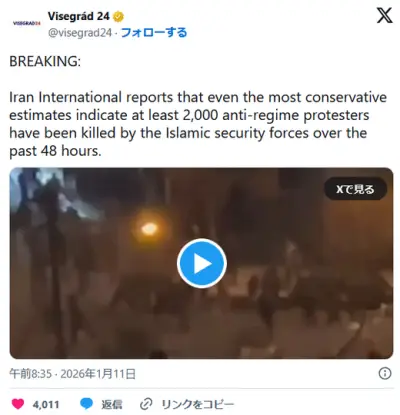Click the blue reply bubble icon

point(87,404)
